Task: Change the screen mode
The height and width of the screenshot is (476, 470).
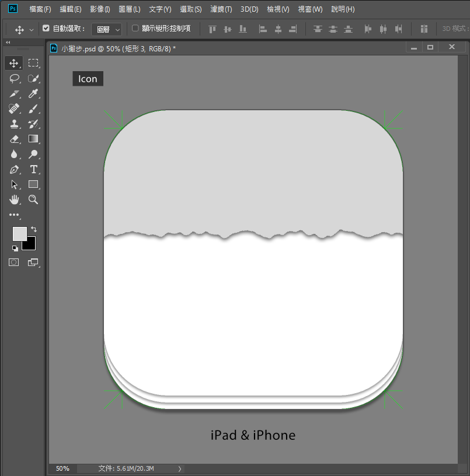Action: tap(33, 262)
